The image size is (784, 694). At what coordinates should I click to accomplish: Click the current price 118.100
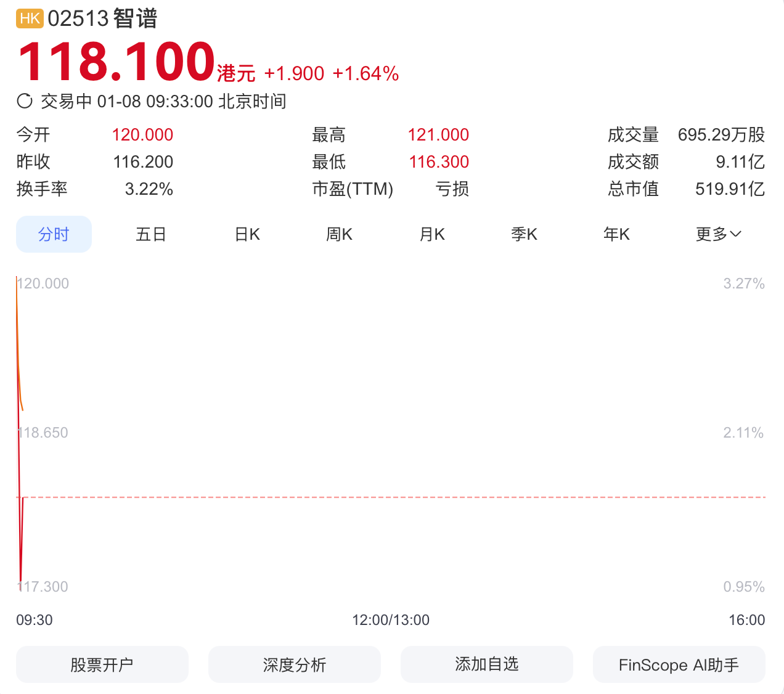click(x=116, y=62)
